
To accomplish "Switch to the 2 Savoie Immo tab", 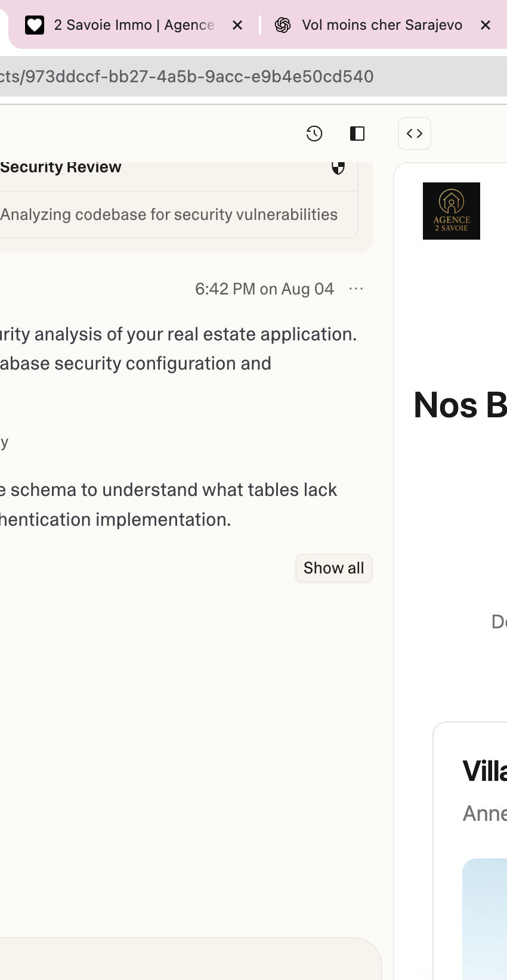I will pyautogui.click(x=134, y=25).
